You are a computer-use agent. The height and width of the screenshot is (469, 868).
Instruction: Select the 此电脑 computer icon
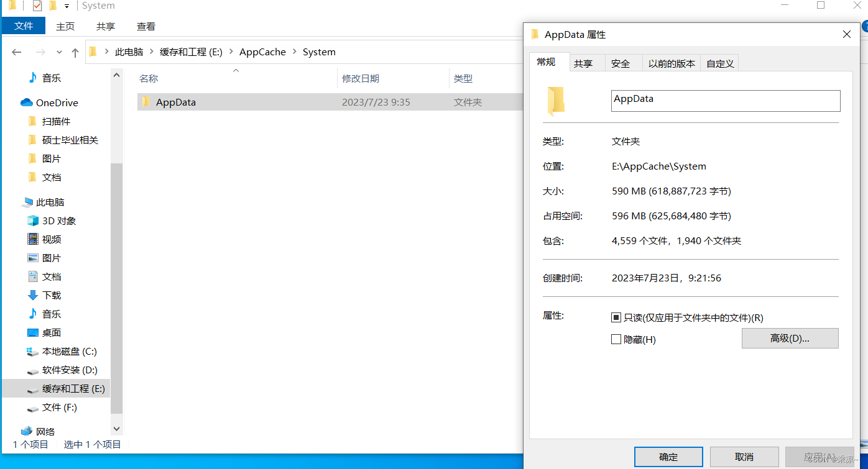[27, 202]
